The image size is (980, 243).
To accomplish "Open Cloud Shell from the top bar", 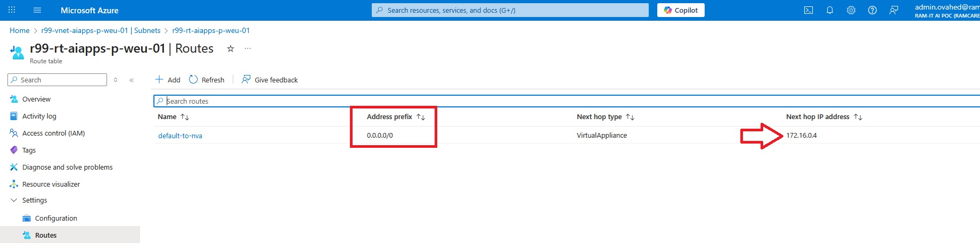I will [808, 10].
